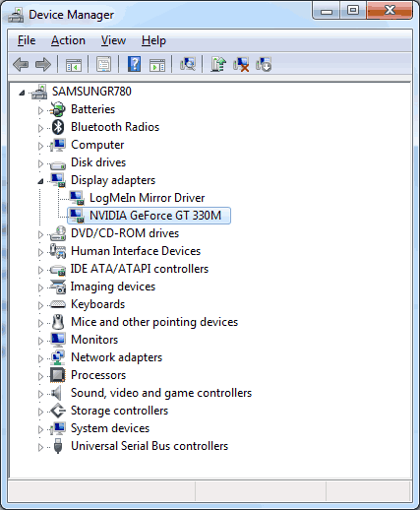Viewport: 420px width, 510px height.
Task: Click the Uninstall device icon with red X
Action: coord(241,64)
